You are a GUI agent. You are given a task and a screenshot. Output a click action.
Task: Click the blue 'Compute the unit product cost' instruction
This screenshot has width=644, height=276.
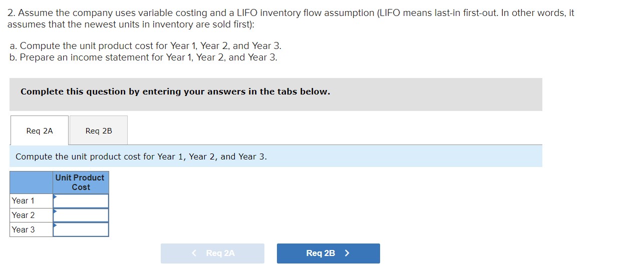pyautogui.click(x=141, y=156)
